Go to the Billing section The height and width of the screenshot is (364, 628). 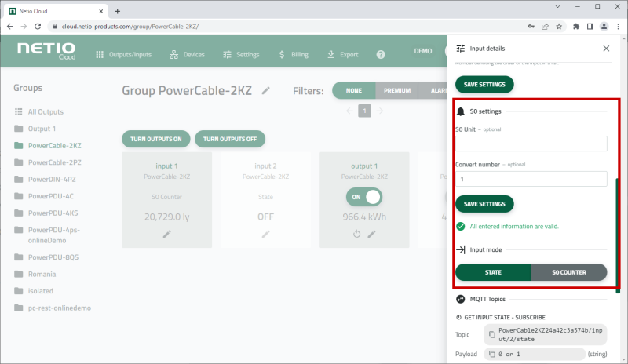(x=294, y=55)
